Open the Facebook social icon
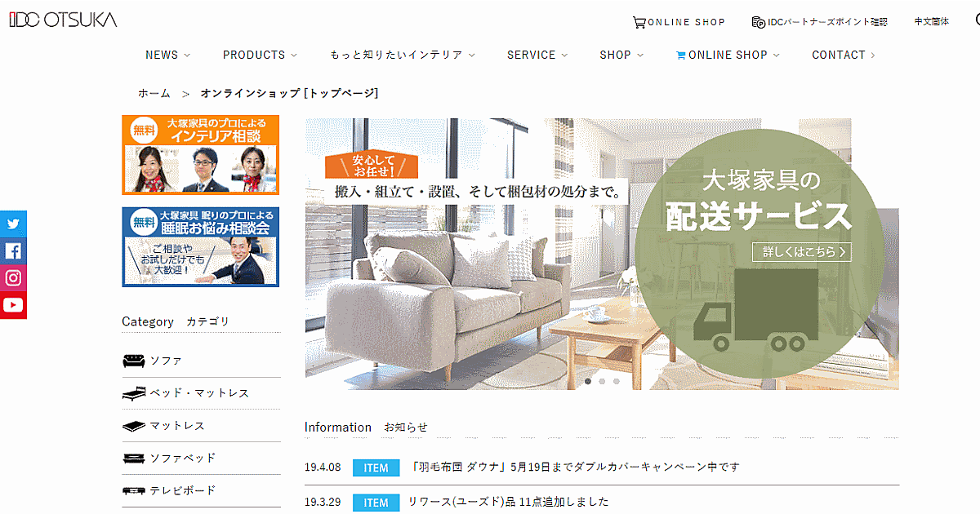Viewport: 980px width, 514px height. coord(13,251)
